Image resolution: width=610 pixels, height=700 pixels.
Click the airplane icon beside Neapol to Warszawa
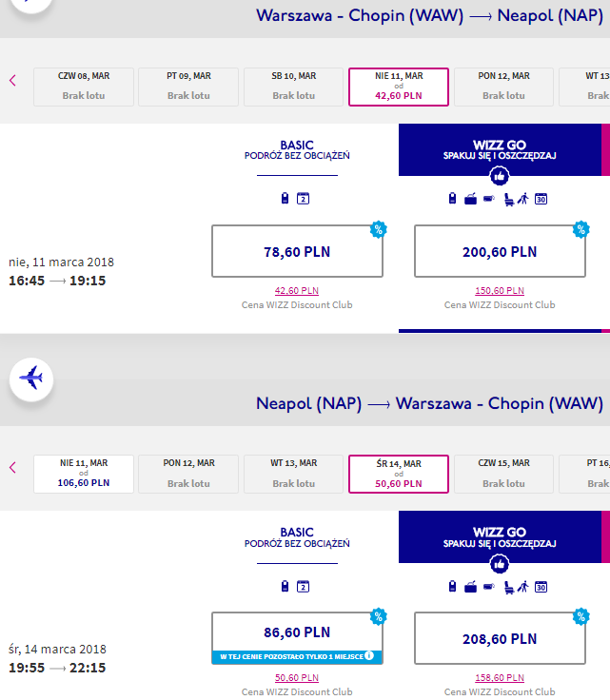(31, 379)
